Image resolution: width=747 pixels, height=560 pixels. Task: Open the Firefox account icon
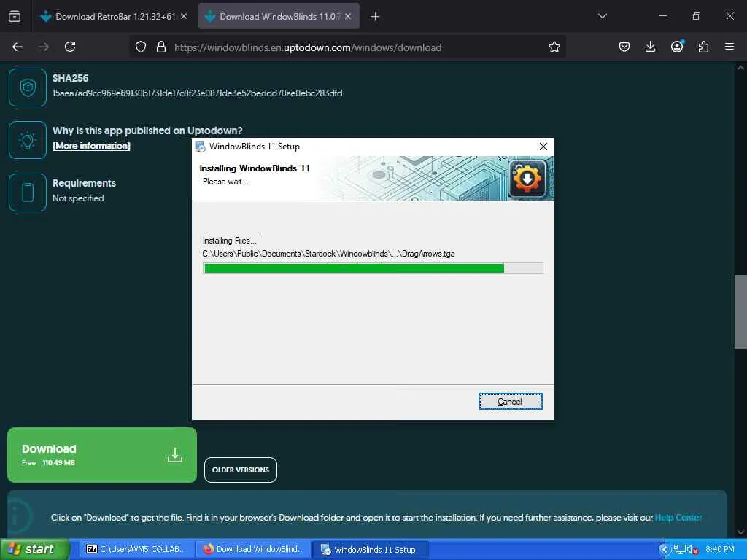coord(677,46)
